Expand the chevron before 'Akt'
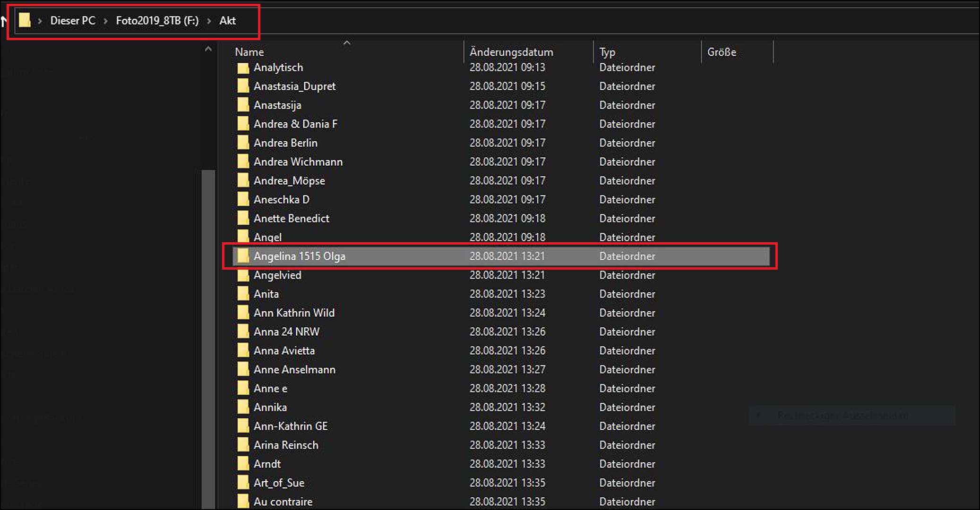The height and width of the screenshot is (510, 980). click(209, 21)
